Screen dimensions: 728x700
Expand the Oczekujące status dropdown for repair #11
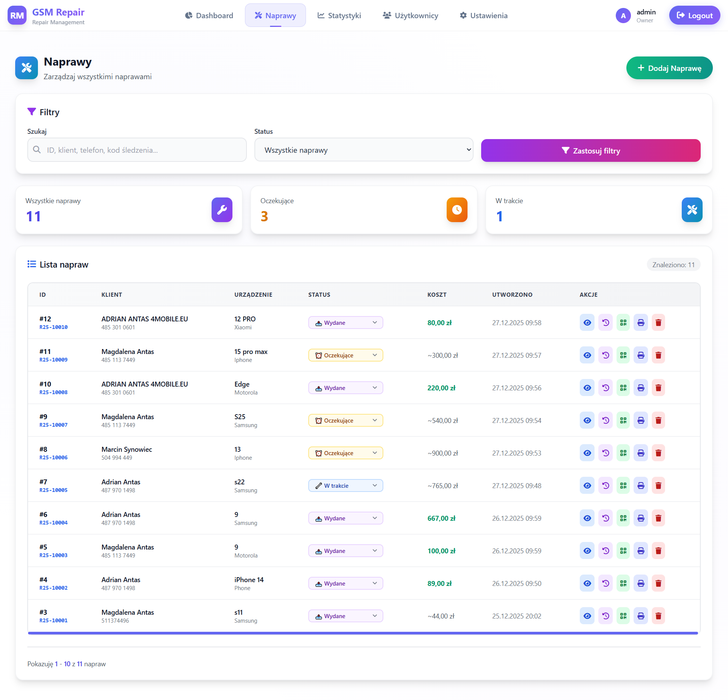345,355
